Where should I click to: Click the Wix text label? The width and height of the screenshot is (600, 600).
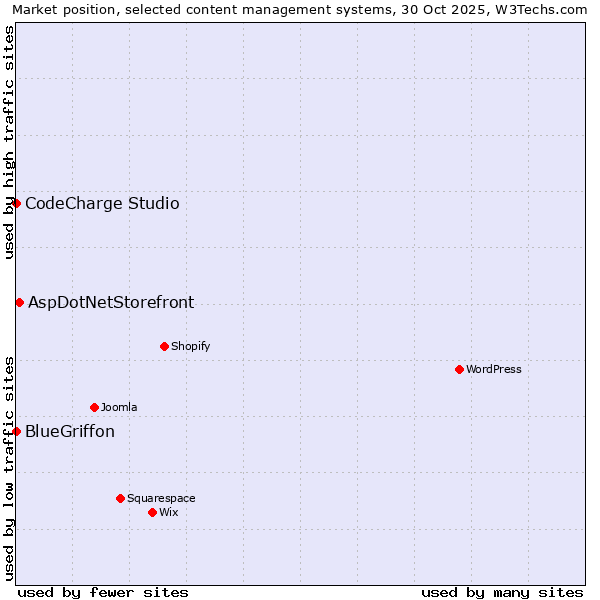point(169,513)
